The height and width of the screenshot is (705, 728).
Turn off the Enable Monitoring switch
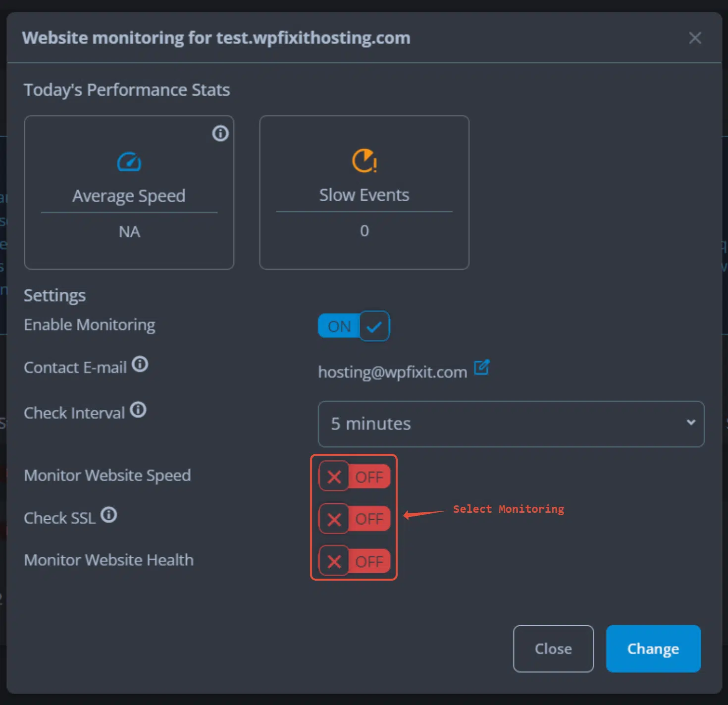pyautogui.click(x=354, y=326)
